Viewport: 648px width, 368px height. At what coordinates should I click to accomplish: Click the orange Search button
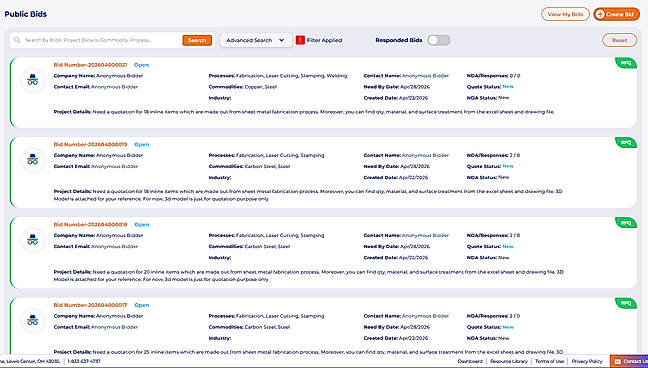coord(197,40)
